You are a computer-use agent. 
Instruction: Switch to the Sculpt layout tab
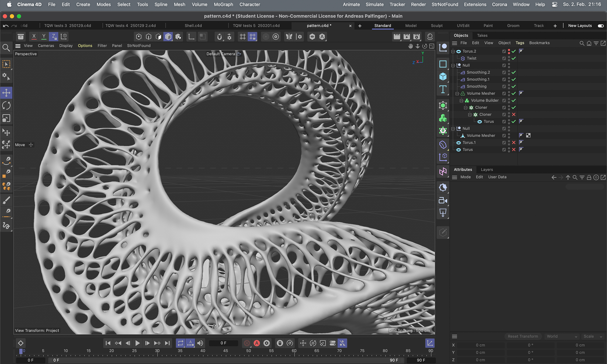pos(436,26)
